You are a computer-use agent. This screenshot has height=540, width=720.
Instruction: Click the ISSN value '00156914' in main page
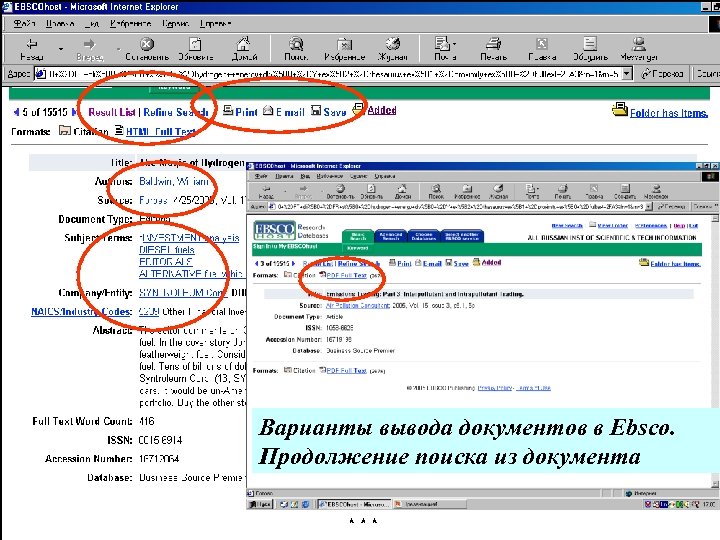[x=160, y=440]
